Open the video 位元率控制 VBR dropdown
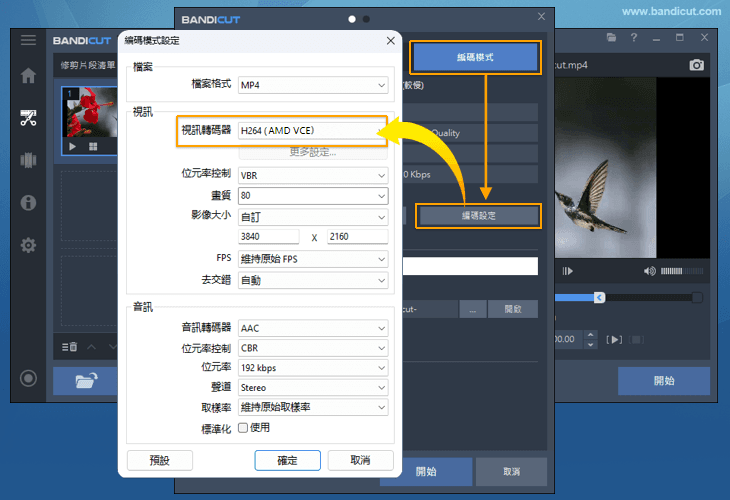The image size is (730, 500). click(x=313, y=176)
